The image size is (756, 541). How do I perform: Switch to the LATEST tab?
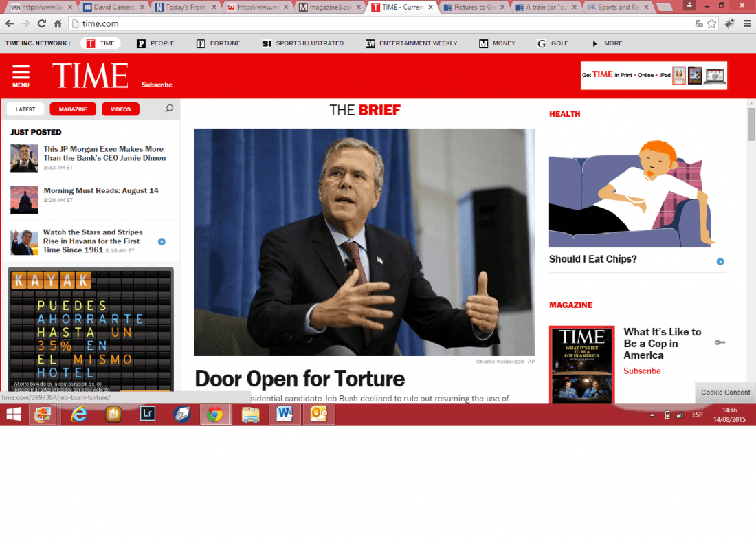(25, 109)
